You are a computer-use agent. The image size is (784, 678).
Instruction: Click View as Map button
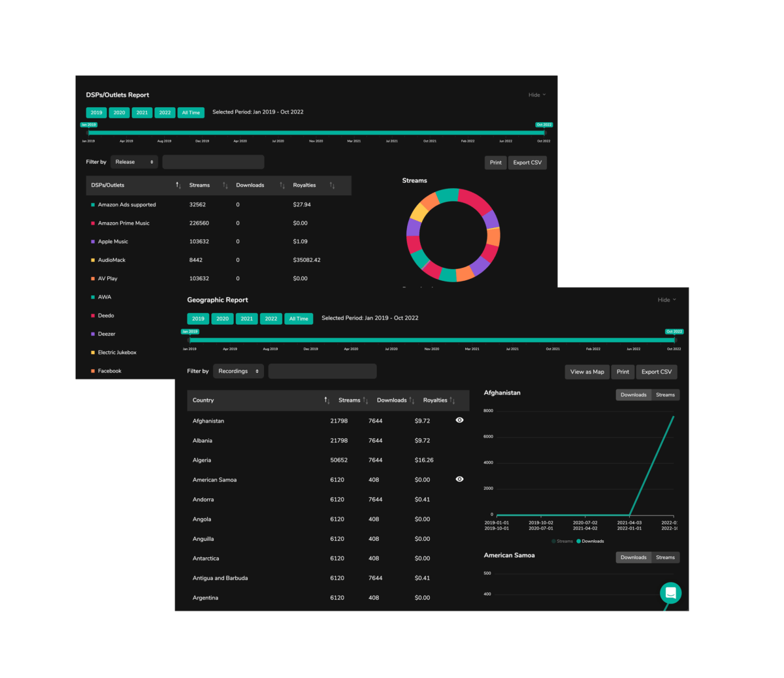point(587,372)
